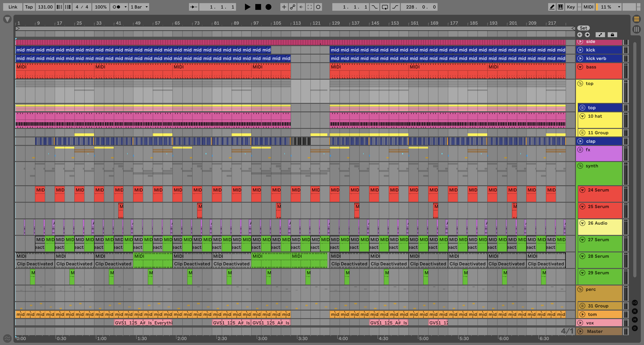Jump to next locator arrow
The height and width of the screenshot is (345, 644).
pos(587,35)
